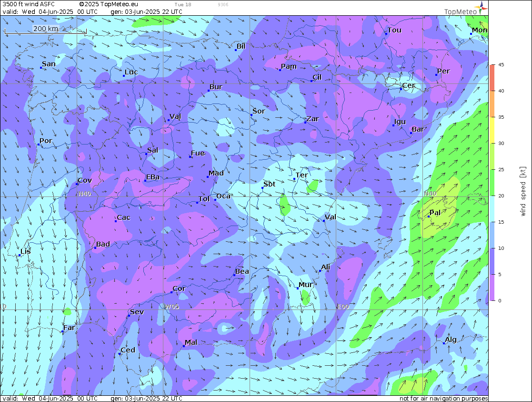Screen dimensions: 532x402
Task: Select the Por city label
Action: pos(46,141)
